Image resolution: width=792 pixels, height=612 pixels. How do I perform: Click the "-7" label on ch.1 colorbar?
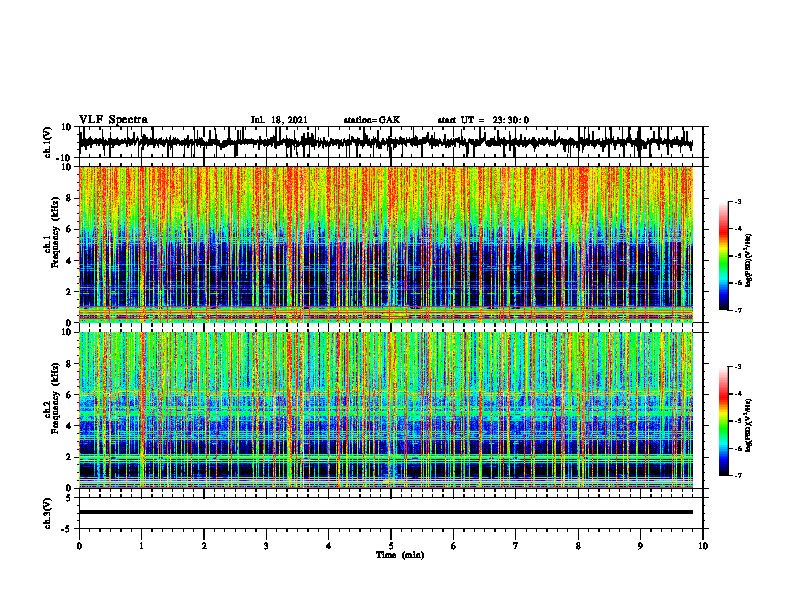coord(737,310)
